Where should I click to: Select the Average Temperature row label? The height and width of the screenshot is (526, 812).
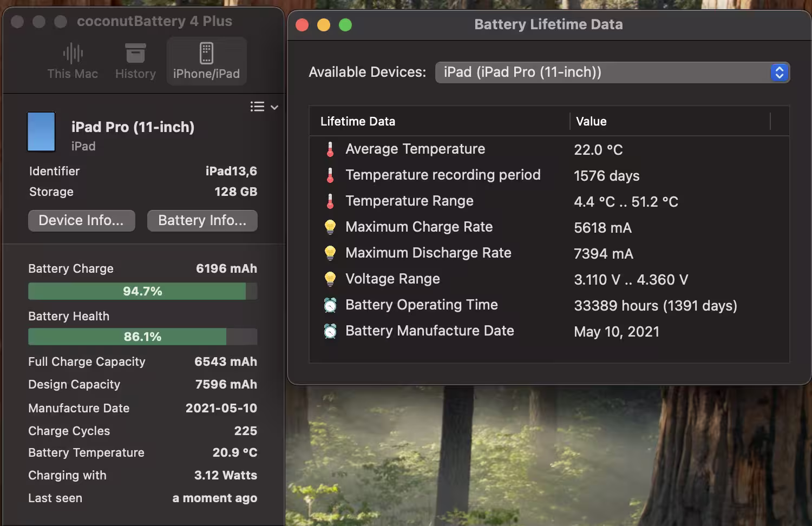[x=415, y=149]
